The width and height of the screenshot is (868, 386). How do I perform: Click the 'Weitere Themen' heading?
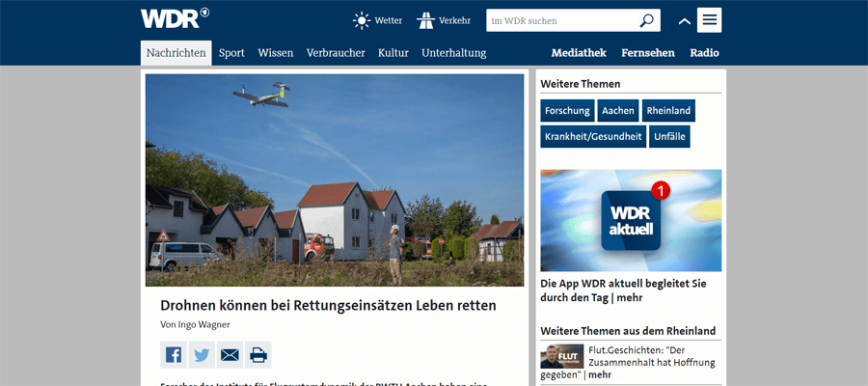[581, 84]
